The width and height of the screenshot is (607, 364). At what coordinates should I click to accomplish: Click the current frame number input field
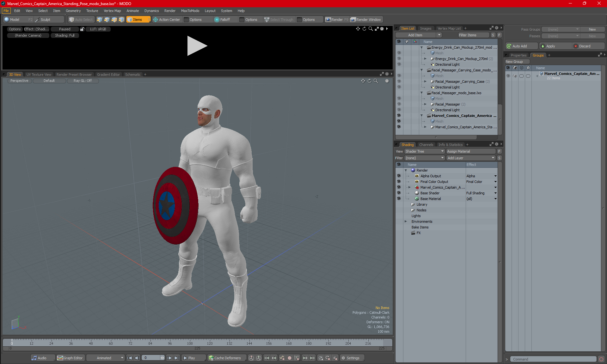click(151, 358)
